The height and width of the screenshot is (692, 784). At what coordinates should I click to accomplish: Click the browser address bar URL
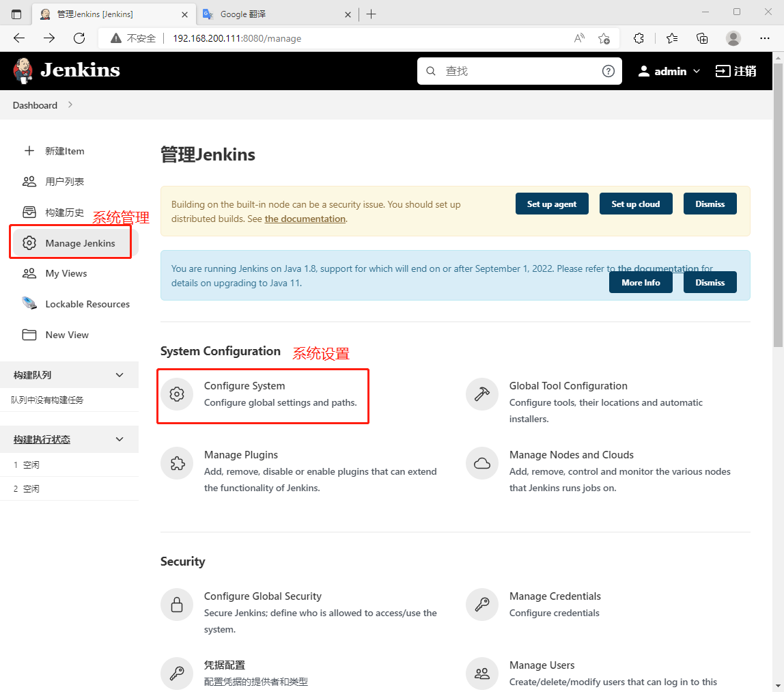[237, 38]
